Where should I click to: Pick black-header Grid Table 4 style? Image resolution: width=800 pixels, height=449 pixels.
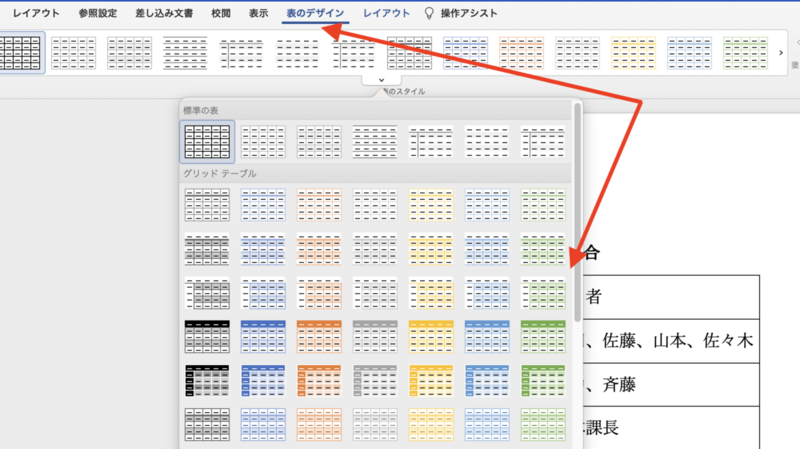click(207, 337)
